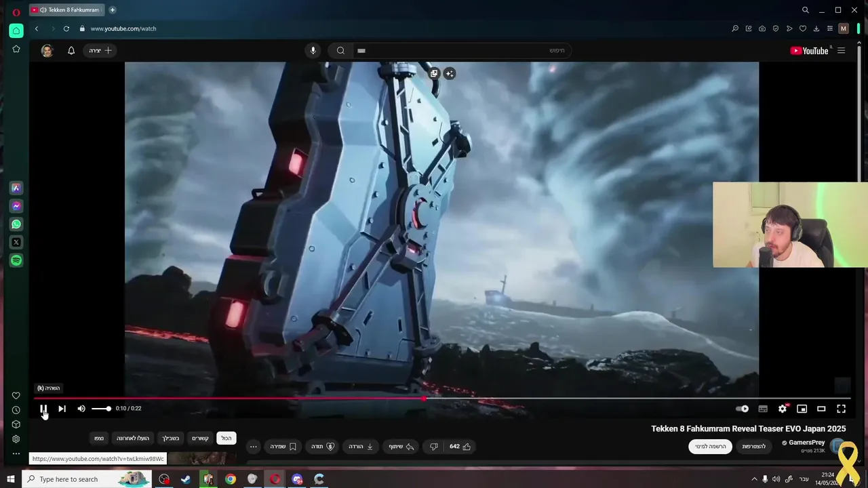Open X (Twitter) in Opera sidebar
The width and height of the screenshot is (868, 488).
pyautogui.click(x=16, y=242)
